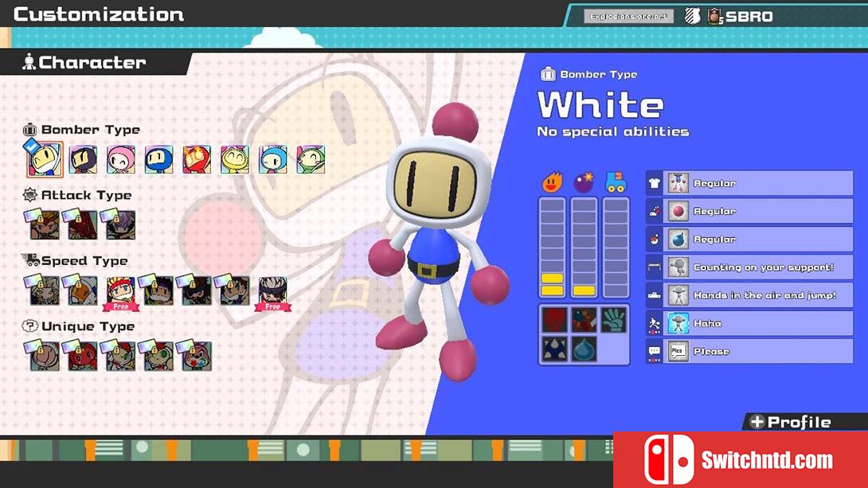Pick the Pink Bomber character
Image resolution: width=868 pixels, height=488 pixels.
pyautogui.click(x=121, y=160)
